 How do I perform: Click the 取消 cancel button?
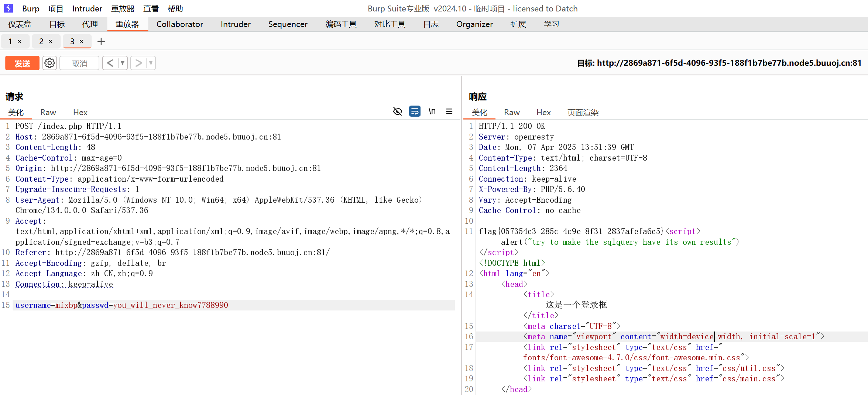click(x=79, y=63)
